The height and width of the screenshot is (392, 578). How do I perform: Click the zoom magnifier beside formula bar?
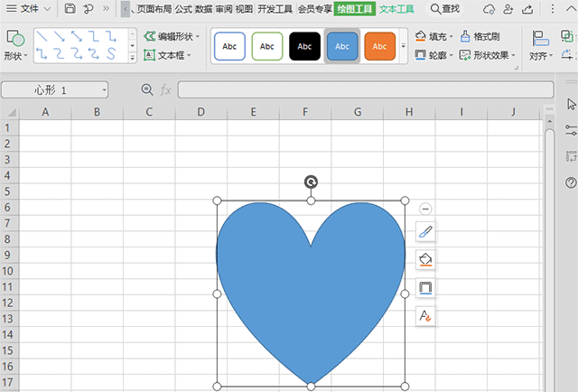(x=147, y=90)
